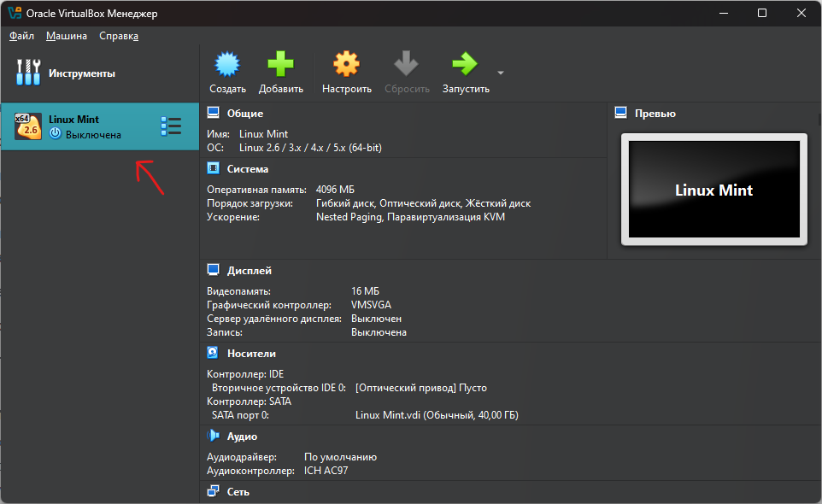The height and width of the screenshot is (504, 822).
Task: Click the Система chip icon
Action: pyautogui.click(x=214, y=168)
